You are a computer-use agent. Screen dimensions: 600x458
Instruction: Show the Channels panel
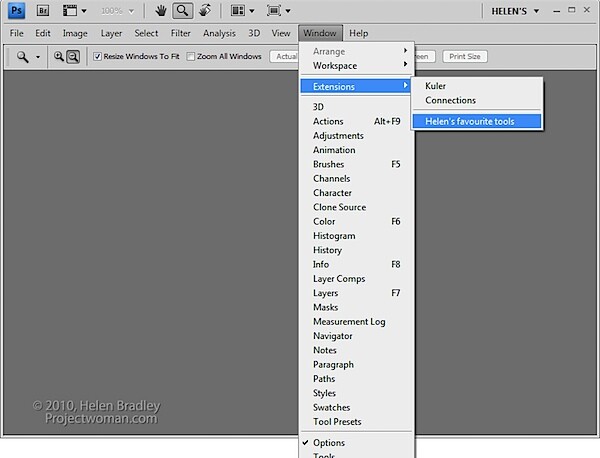tap(356, 179)
